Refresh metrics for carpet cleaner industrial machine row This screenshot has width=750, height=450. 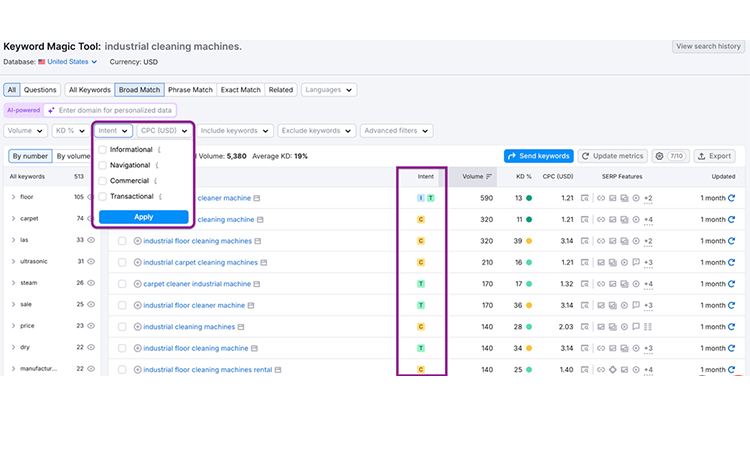click(731, 284)
